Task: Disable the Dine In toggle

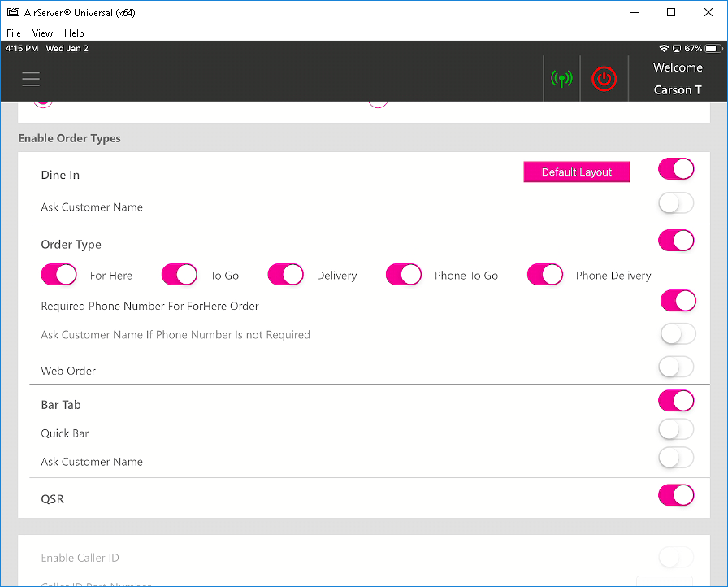Action: click(x=676, y=169)
